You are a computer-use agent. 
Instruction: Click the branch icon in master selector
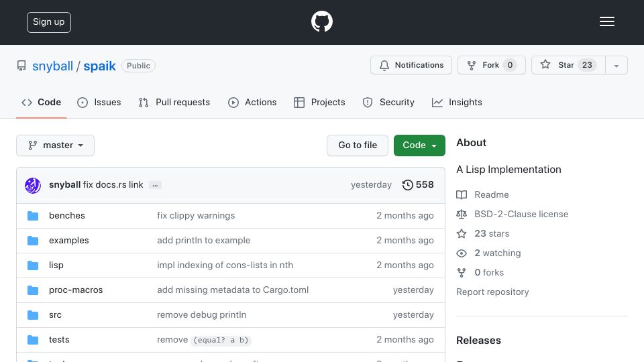coord(32,145)
